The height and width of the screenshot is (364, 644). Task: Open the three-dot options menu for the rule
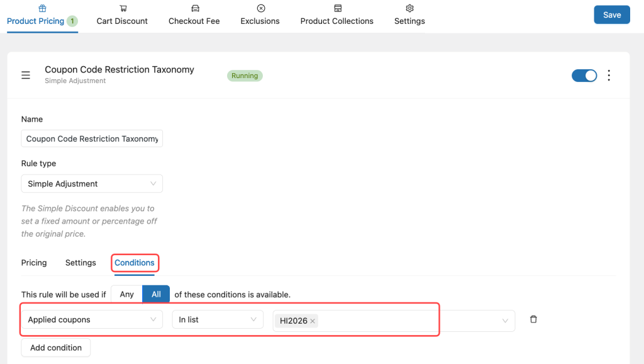tap(609, 75)
